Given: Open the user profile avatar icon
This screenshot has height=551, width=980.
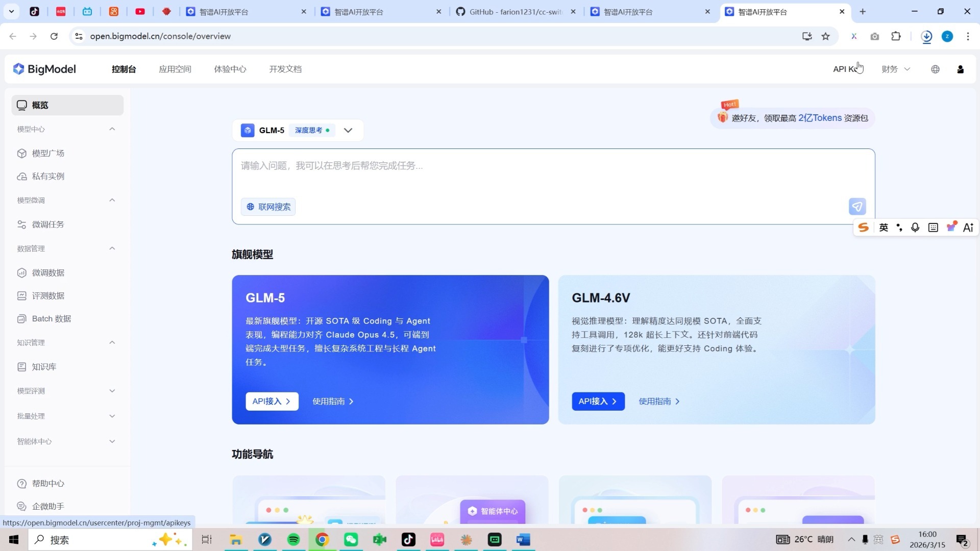Looking at the screenshot, I should click(x=960, y=69).
